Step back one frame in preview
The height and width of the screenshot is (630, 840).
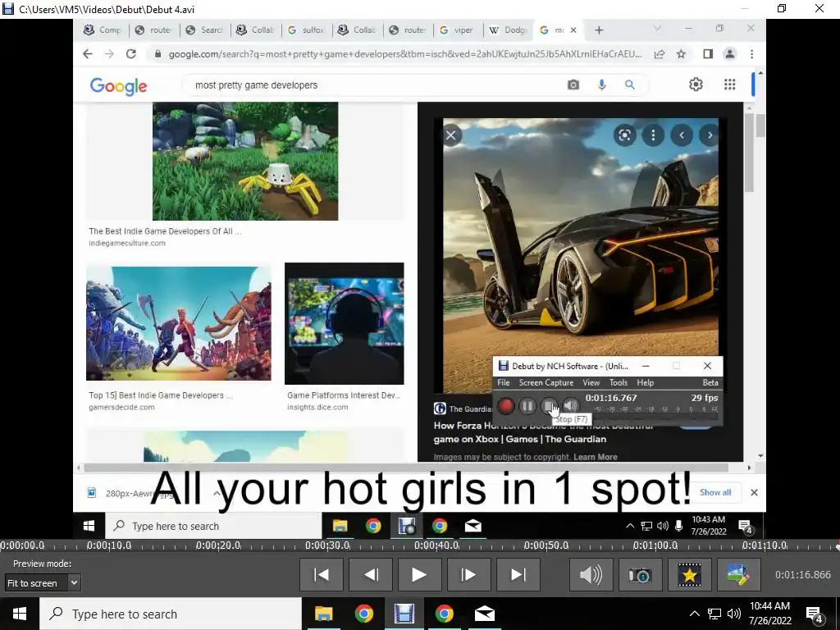371,575
